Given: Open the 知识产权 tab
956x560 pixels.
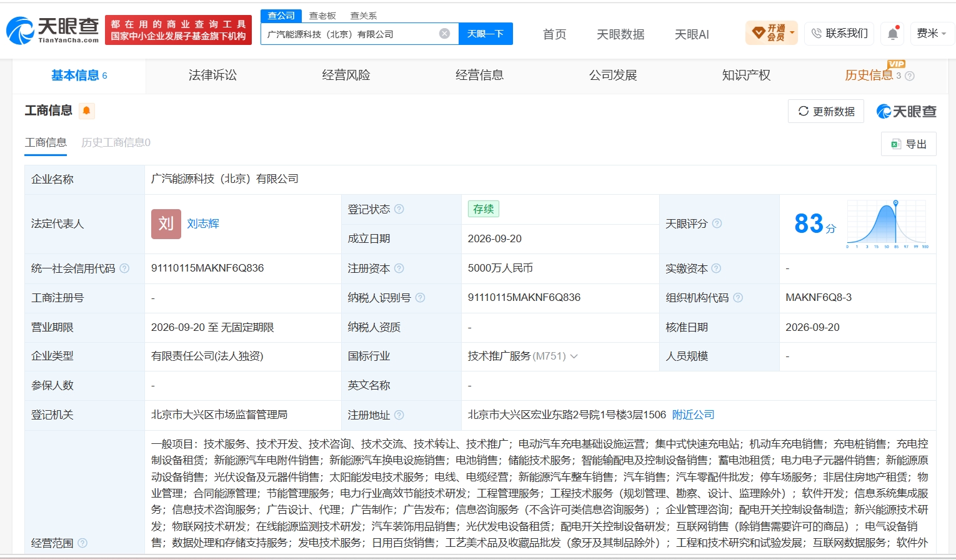Looking at the screenshot, I should coord(746,76).
